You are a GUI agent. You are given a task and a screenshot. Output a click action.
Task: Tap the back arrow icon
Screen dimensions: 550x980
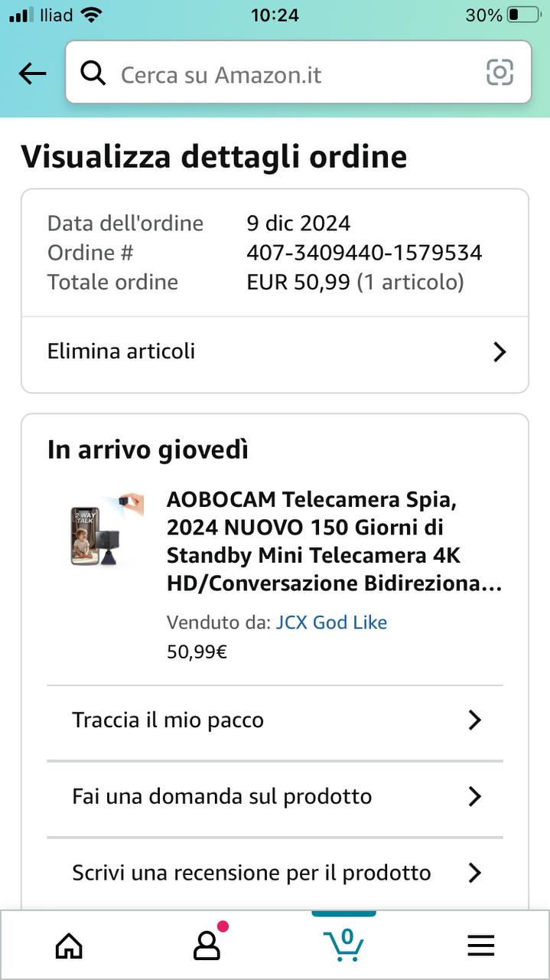tap(32, 73)
